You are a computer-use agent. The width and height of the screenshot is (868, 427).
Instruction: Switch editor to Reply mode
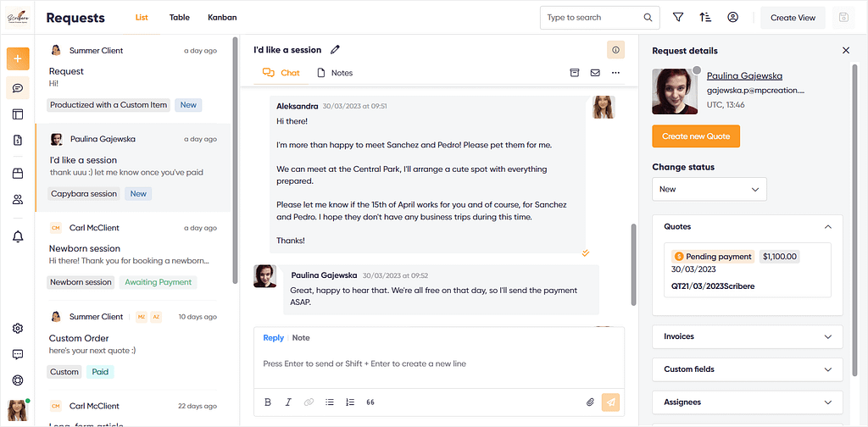click(274, 337)
